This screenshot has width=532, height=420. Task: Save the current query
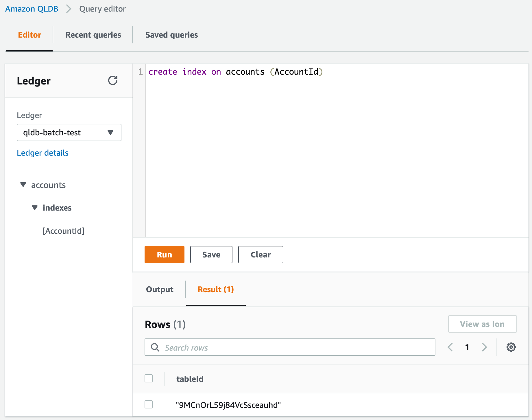click(x=211, y=255)
